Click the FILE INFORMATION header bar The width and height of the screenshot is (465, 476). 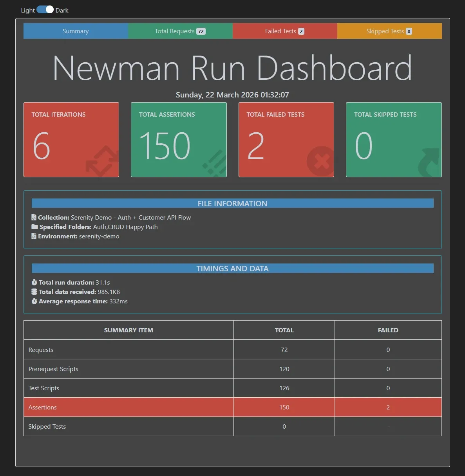pos(232,203)
